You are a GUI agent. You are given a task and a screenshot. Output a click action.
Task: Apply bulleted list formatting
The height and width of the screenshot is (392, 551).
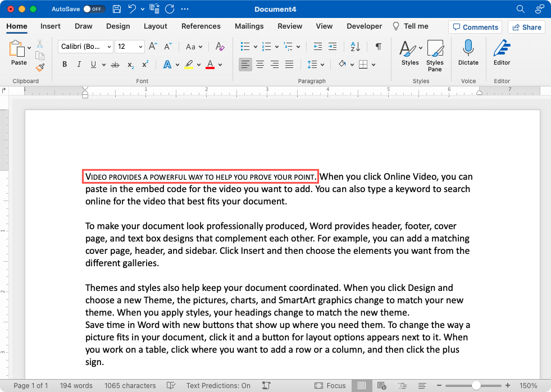[245, 47]
